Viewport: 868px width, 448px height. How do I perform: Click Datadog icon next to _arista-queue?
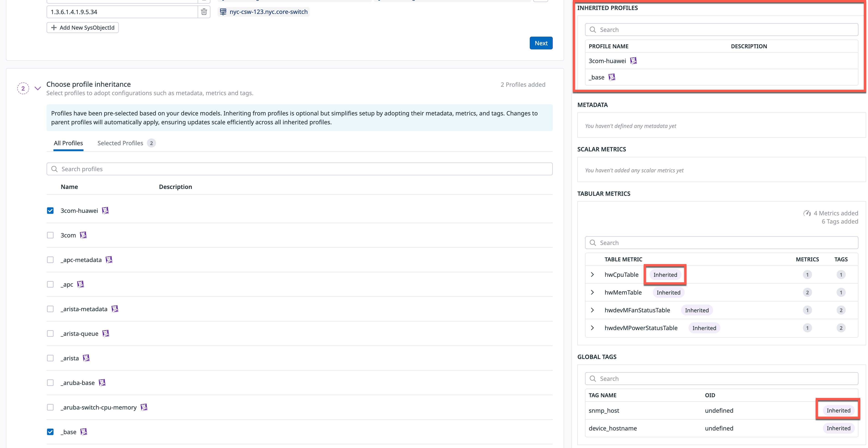(x=106, y=333)
